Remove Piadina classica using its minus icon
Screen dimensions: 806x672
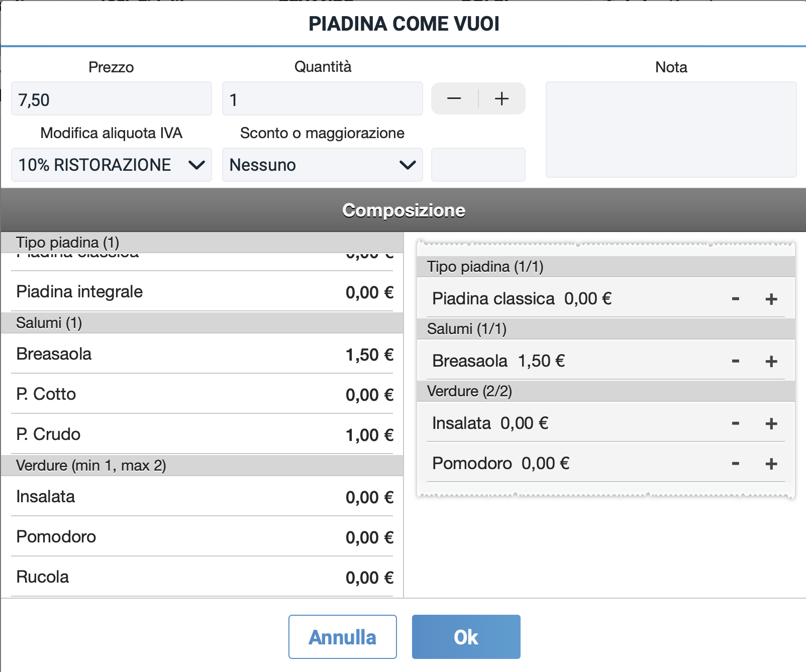pyautogui.click(x=735, y=299)
